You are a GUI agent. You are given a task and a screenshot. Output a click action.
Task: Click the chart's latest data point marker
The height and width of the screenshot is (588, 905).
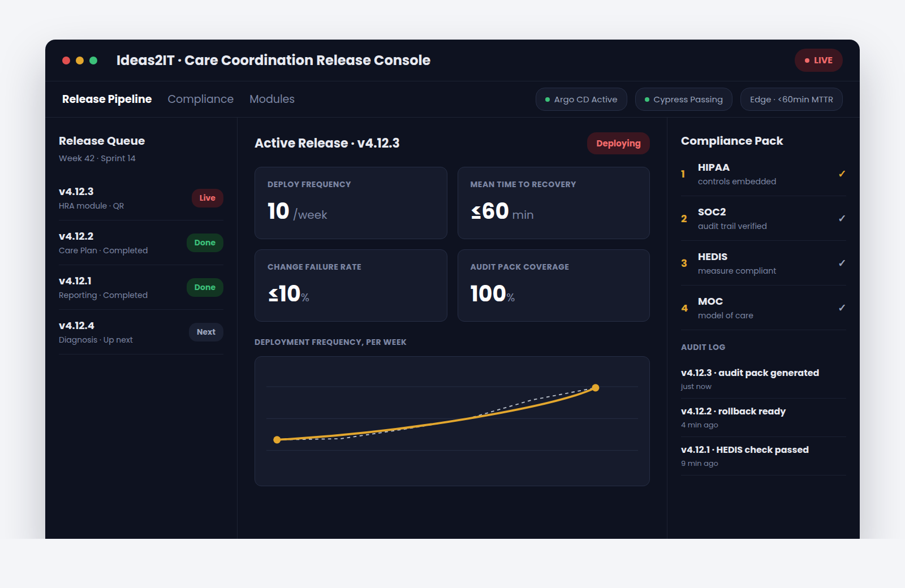(x=595, y=388)
